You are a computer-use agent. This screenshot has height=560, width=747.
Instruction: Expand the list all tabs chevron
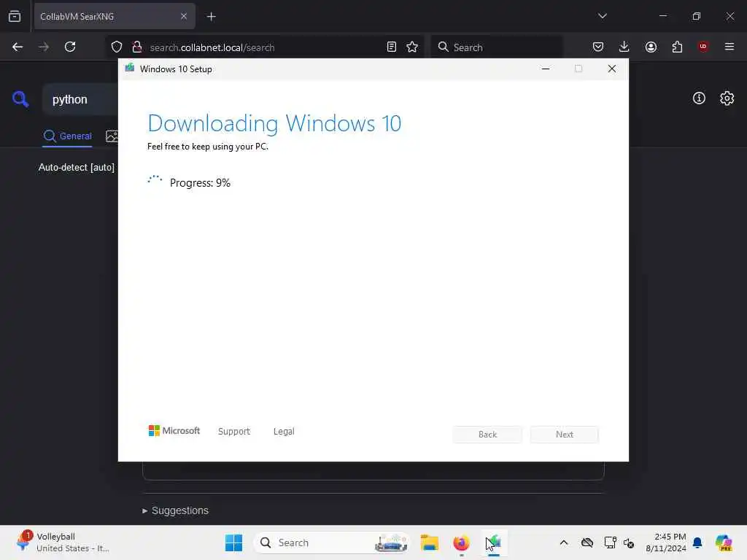click(602, 16)
